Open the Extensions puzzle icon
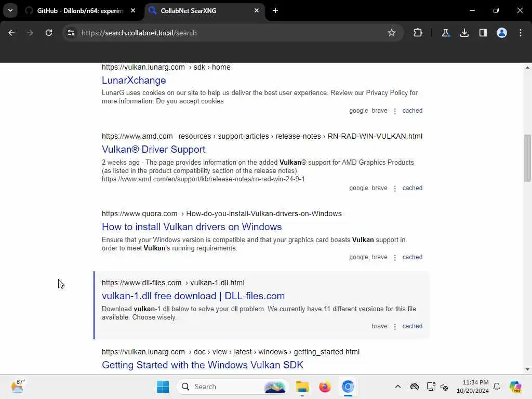 point(418,33)
